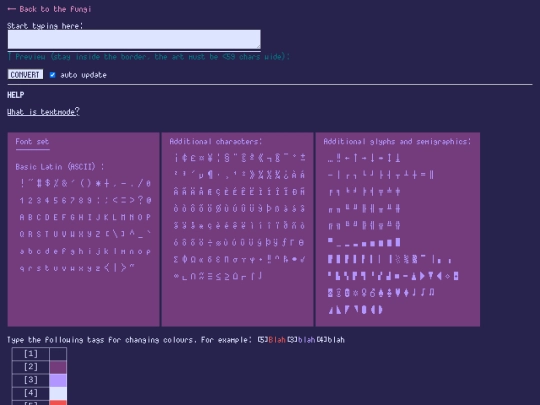This screenshot has width=540, height=405.
Task: Select the opening curly brace character
Action: 106,268
